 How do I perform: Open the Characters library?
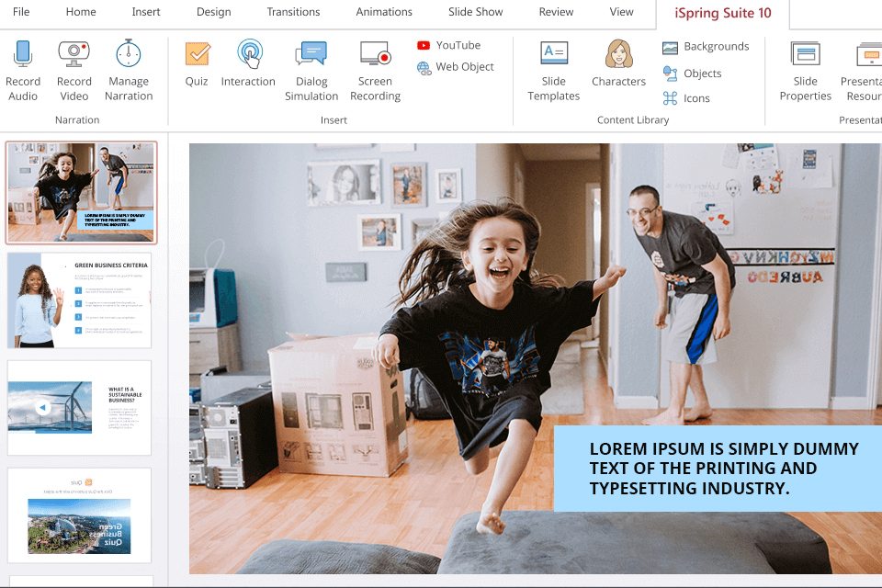(x=618, y=64)
